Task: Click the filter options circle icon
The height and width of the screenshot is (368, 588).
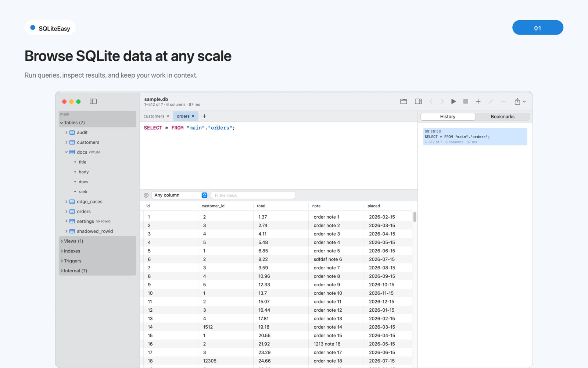Action: click(x=146, y=195)
